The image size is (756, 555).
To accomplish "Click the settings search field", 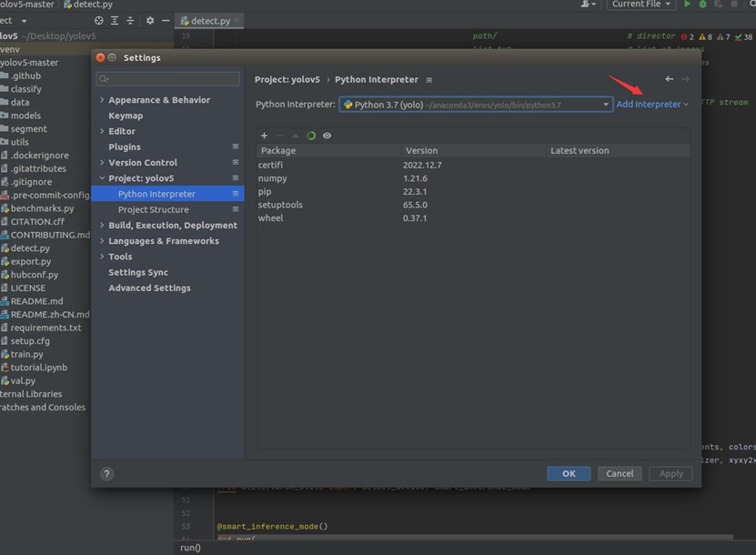I will [167, 78].
